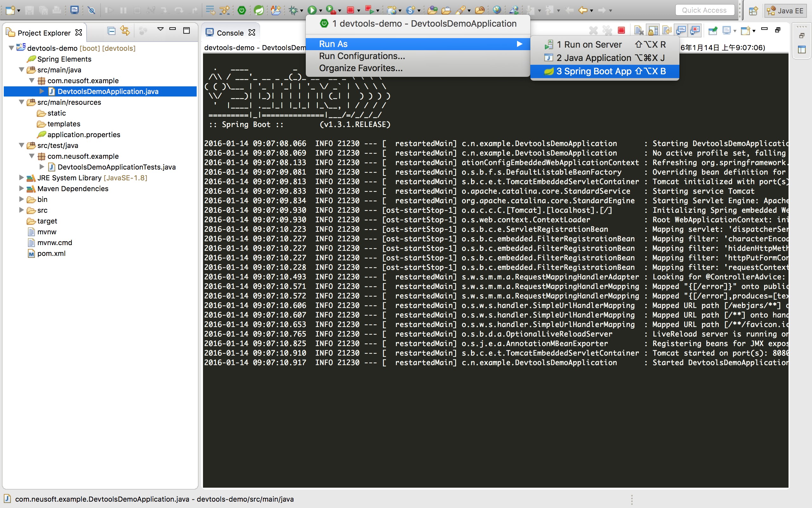Expand the bin folder

(x=22, y=199)
